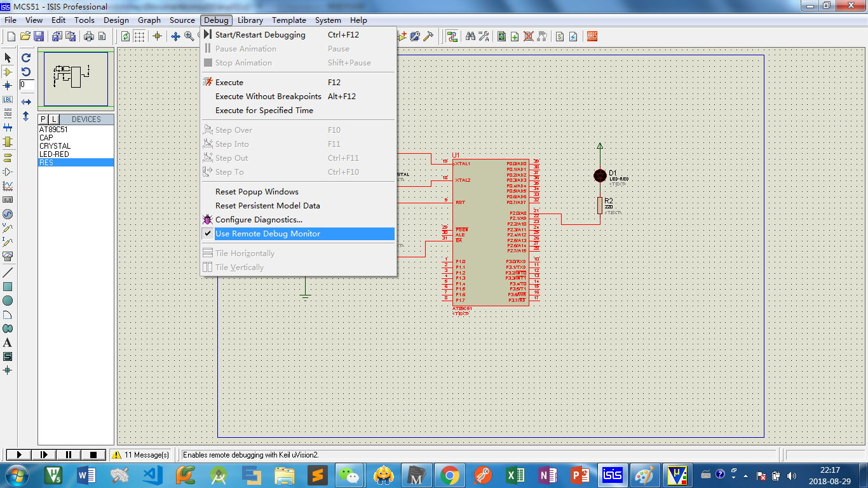Open the Library menu
The width and height of the screenshot is (868, 488).
(x=250, y=20)
